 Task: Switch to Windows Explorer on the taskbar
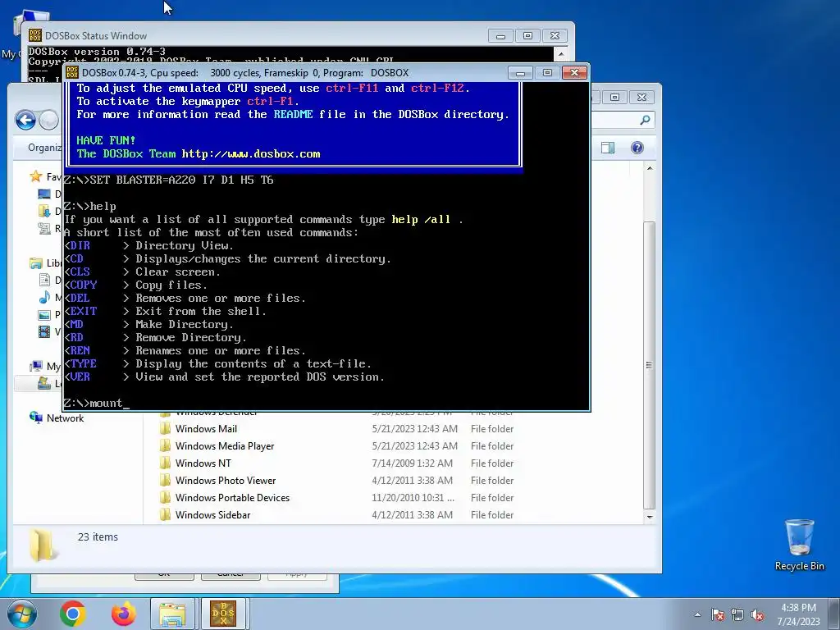(172, 614)
